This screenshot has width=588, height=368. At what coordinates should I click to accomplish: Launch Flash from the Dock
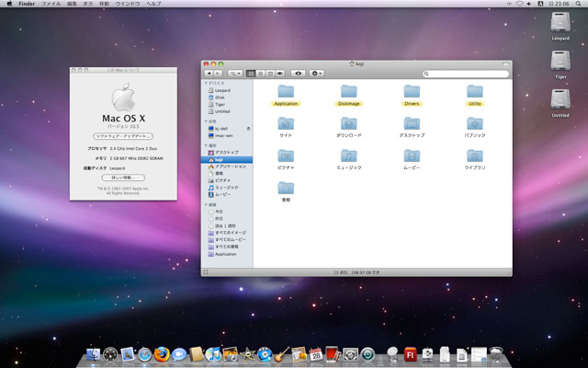pyautogui.click(x=411, y=354)
